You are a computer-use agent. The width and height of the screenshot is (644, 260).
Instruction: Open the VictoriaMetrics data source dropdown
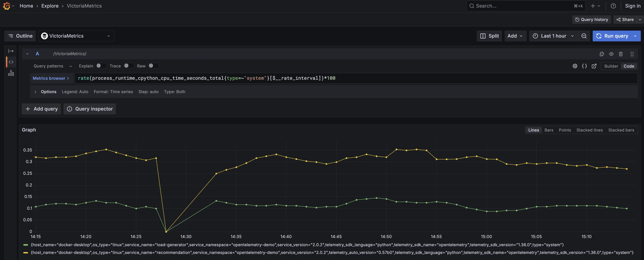pos(76,36)
